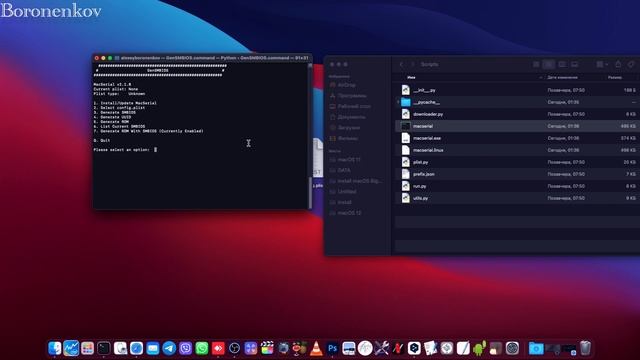The image size is (640, 360).
Task: Open Viber from the Dock
Action: point(185,348)
